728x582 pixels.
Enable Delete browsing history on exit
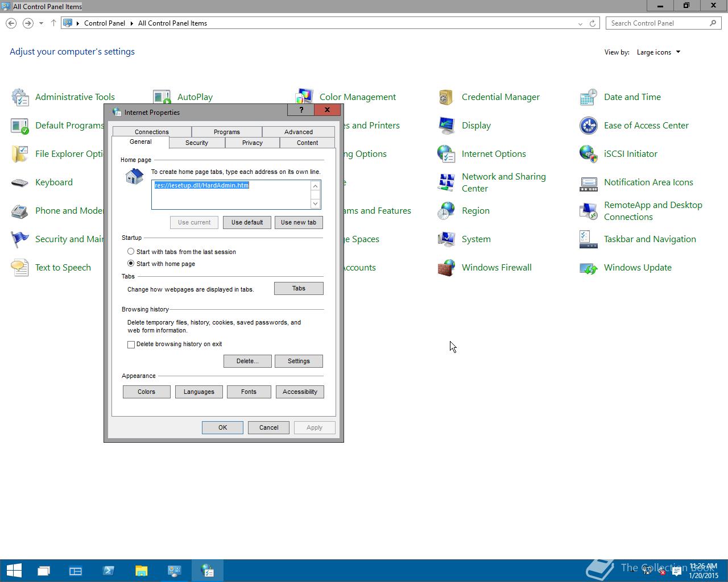point(131,344)
